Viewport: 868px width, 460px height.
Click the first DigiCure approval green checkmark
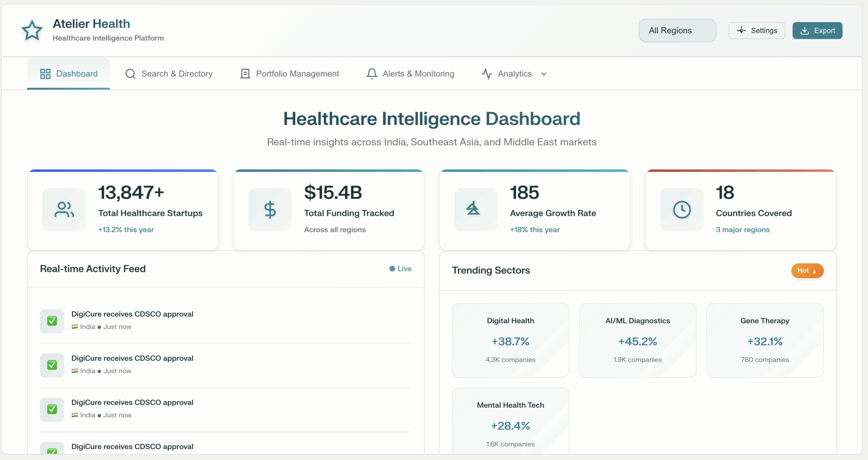tap(52, 321)
